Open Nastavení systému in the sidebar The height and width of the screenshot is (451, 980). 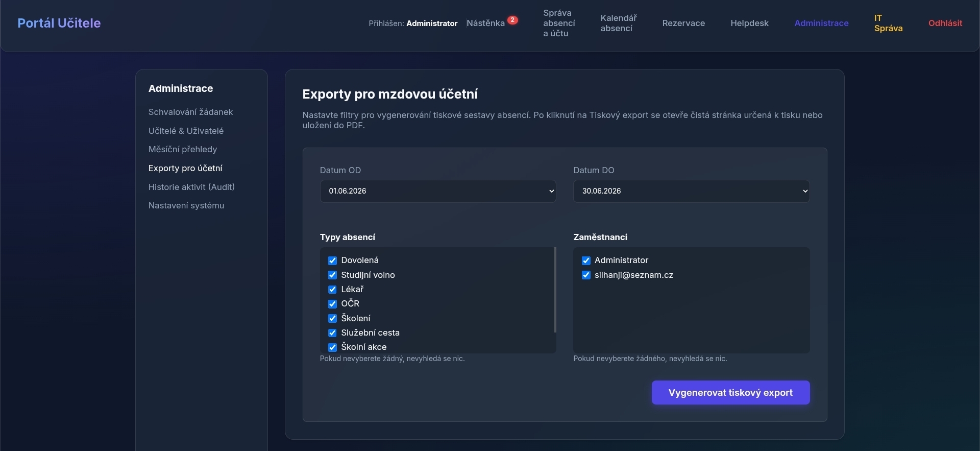click(x=186, y=205)
